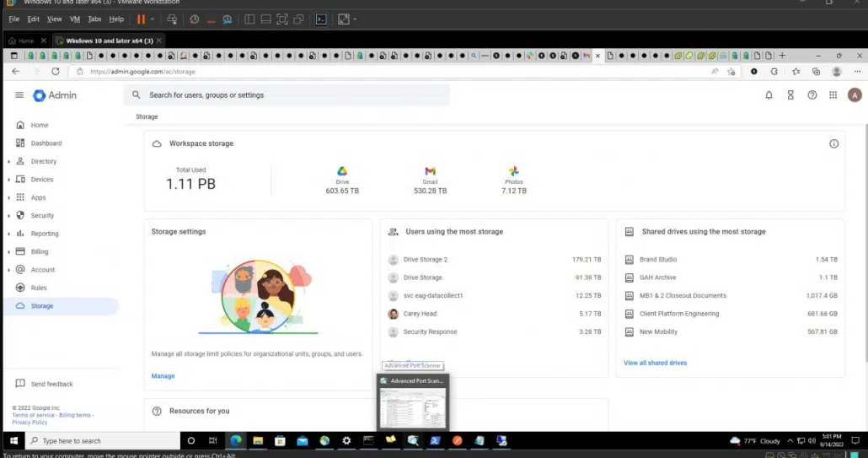Click Drive icon in Workspace storage
The width and height of the screenshot is (868, 458).
point(342,171)
